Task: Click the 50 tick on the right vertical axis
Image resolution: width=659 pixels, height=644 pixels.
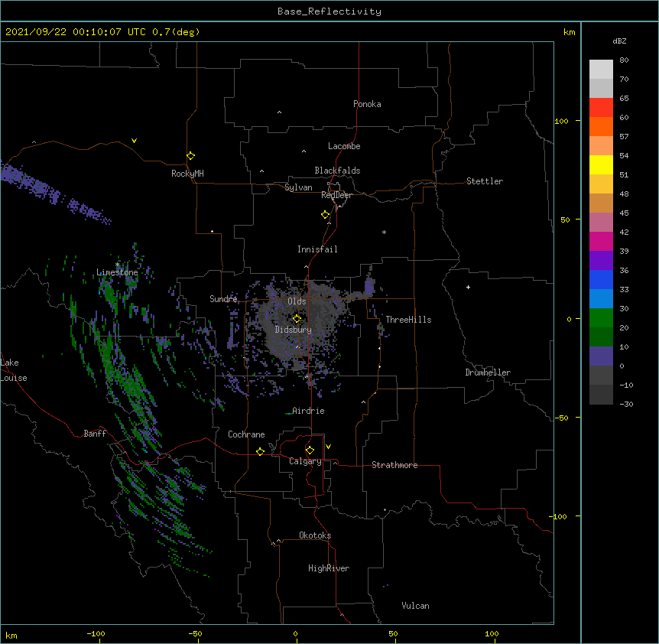Action: tap(565, 220)
